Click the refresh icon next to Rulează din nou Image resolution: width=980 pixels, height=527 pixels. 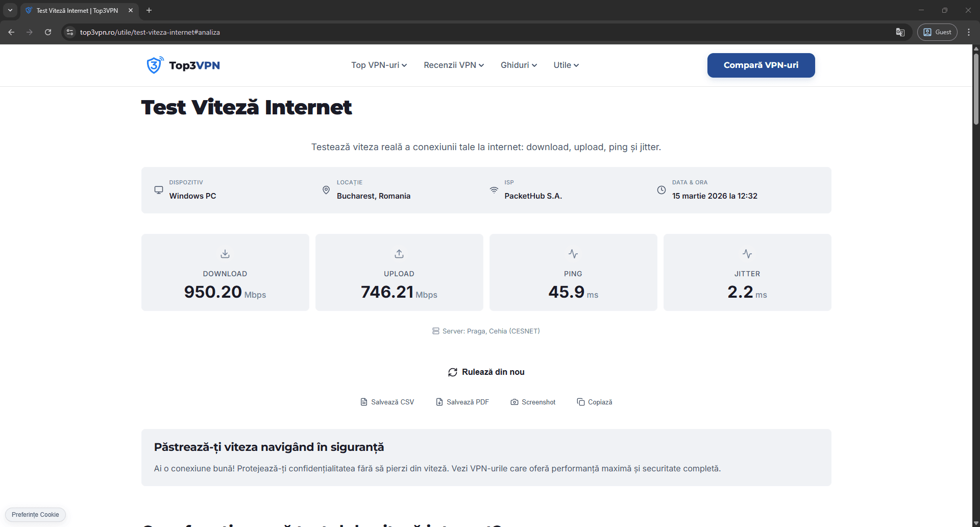[452, 372]
